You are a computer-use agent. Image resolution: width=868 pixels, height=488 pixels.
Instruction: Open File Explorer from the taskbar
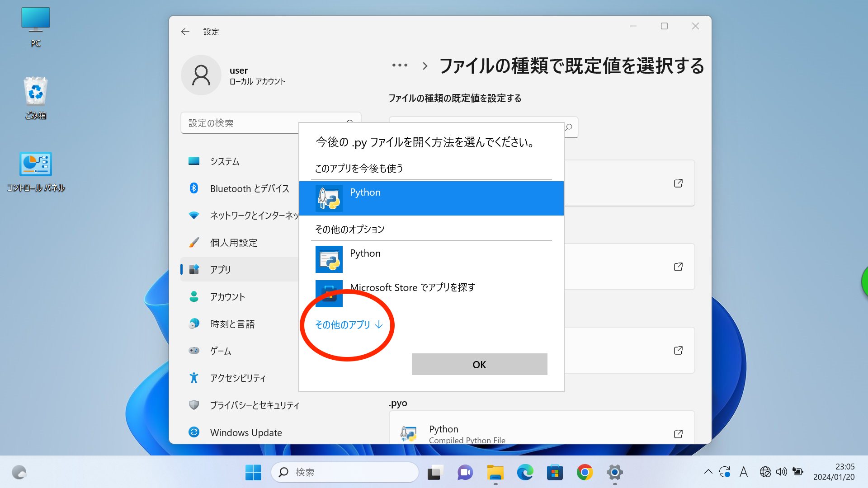click(495, 472)
